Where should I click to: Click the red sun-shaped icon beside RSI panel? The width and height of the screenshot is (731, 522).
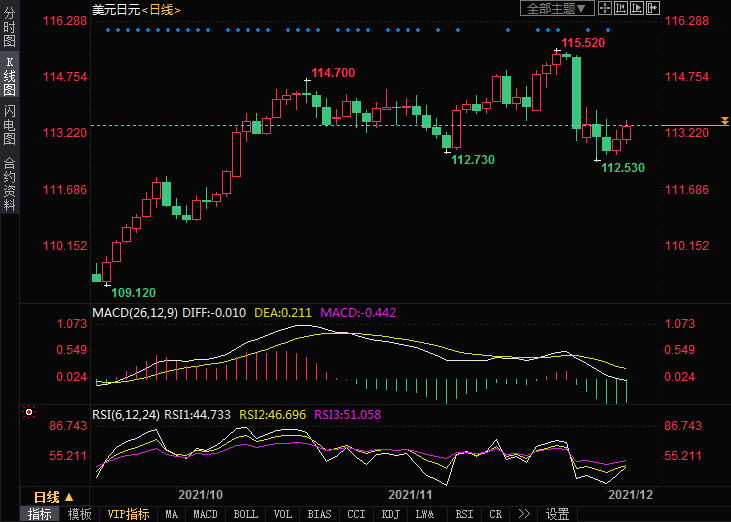29,413
